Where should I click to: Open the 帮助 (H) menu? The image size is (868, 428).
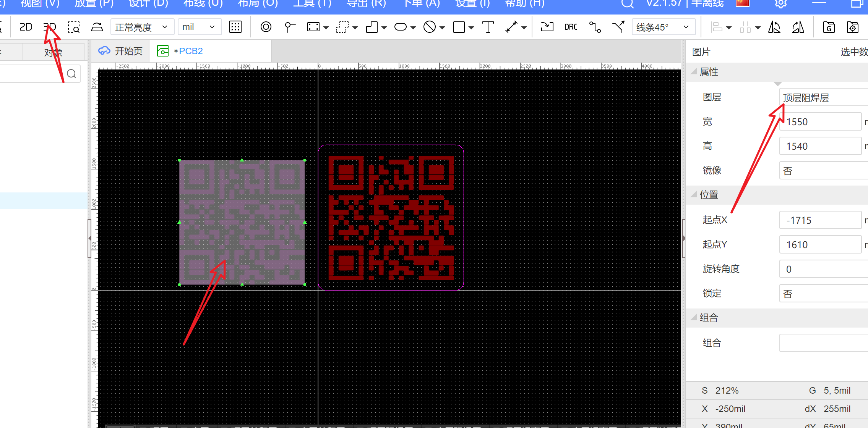pyautogui.click(x=524, y=3)
